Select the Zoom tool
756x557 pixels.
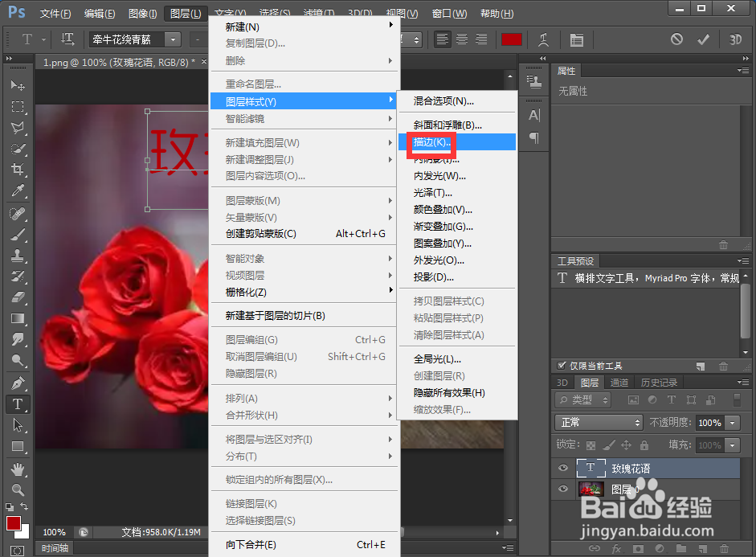point(18,489)
